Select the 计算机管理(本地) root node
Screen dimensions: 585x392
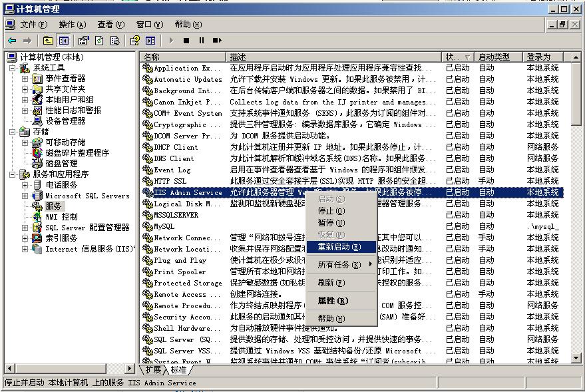51,57
